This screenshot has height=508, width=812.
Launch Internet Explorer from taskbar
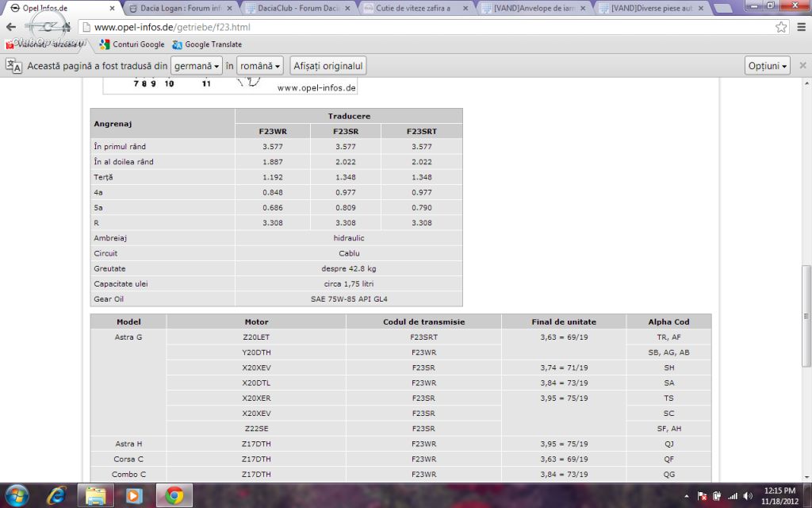click(56, 495)
